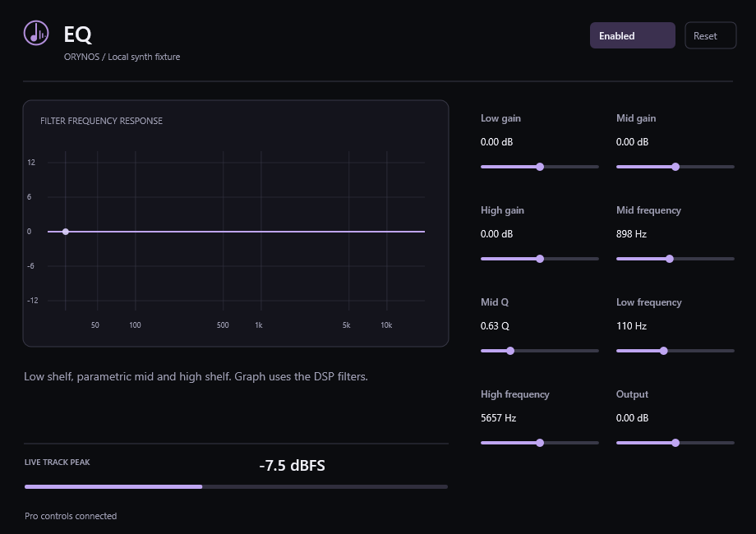The width and height of the screenshot is (756, 534).
Task: Toggle the Enabled EQ switch
Action: point(632,35)
